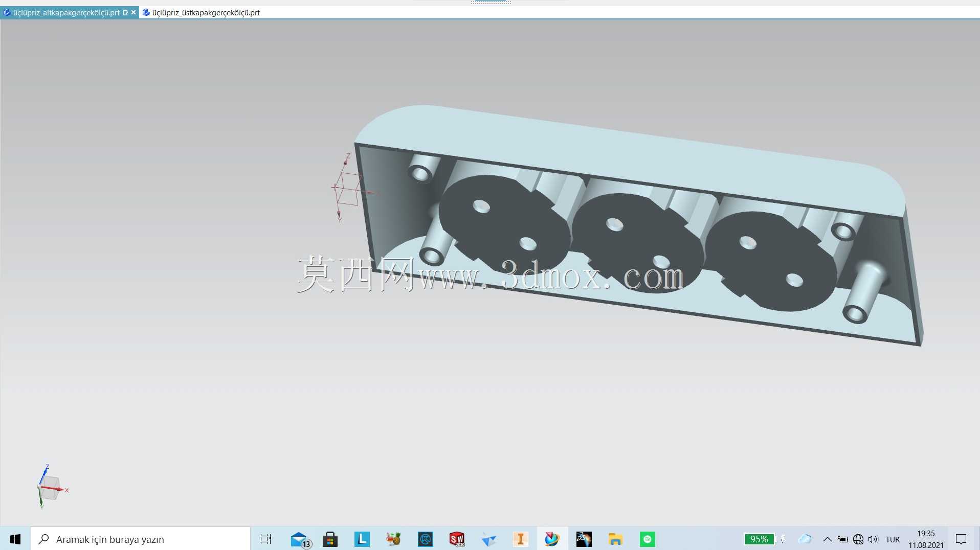Select the middle dark socket disc

pyautogui.click(x=637, y=243)
